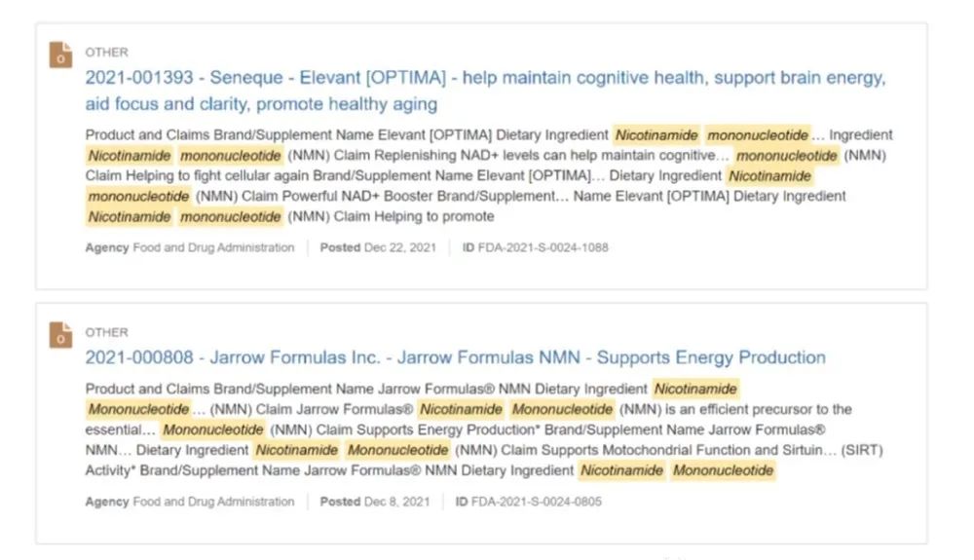
Task: Open the 2021-000808 Jarrow Formulas NMN link
Action: tap(455, 357)
